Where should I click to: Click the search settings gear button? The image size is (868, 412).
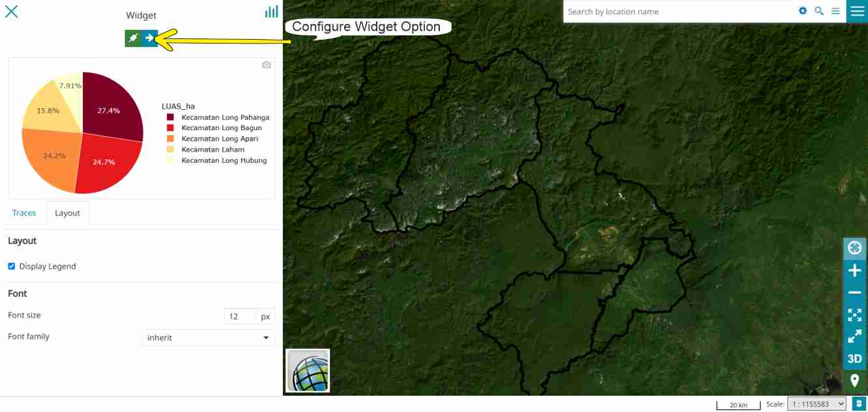803,12
